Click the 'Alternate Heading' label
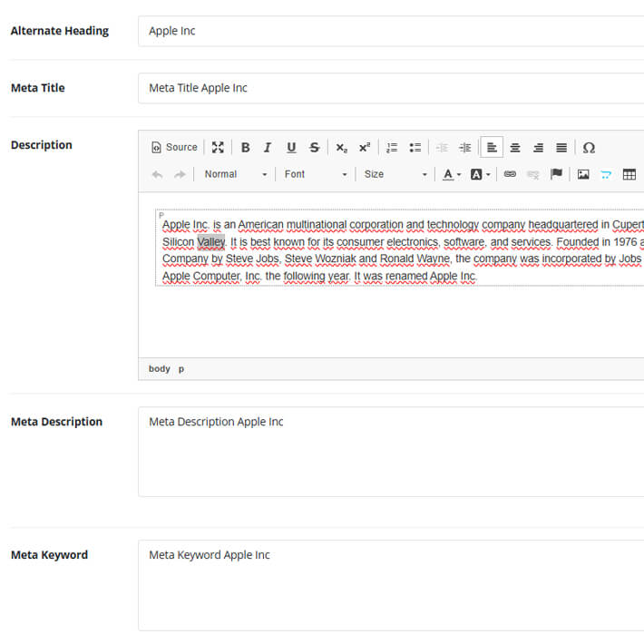 60,31
